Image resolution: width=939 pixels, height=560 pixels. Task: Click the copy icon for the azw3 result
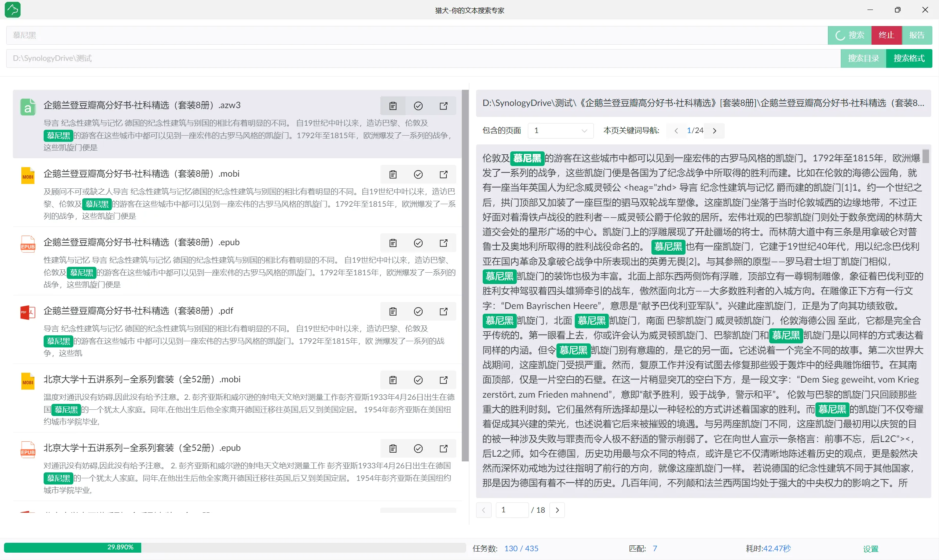(393, 106)
